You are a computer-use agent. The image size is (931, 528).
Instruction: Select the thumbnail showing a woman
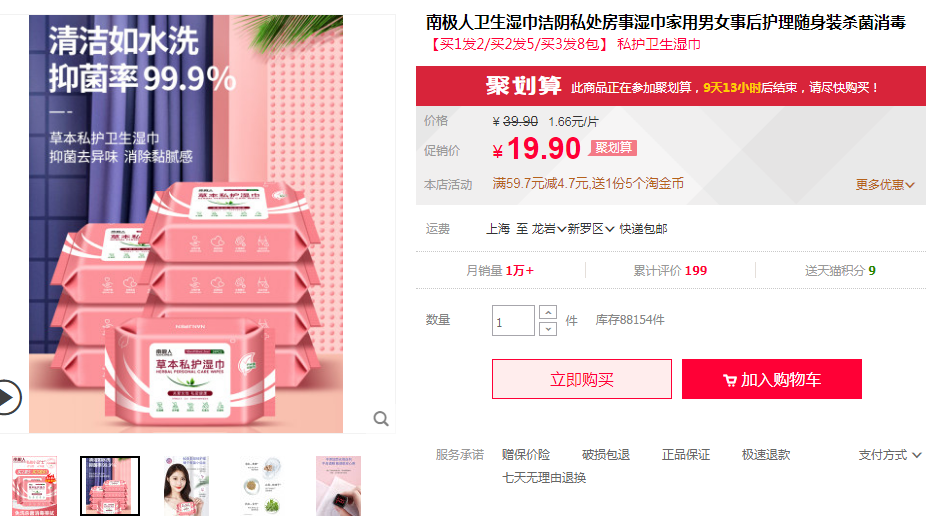click(186, 486)
